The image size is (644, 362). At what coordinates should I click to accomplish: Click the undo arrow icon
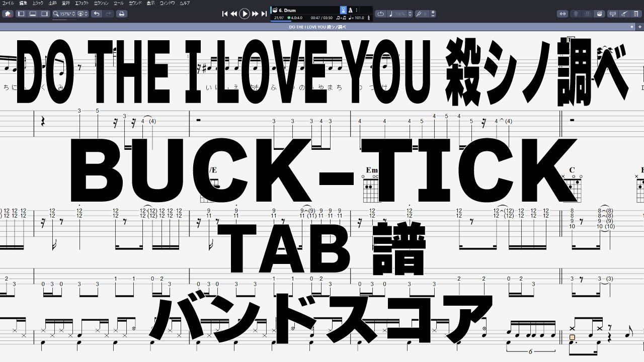point(97,14)
